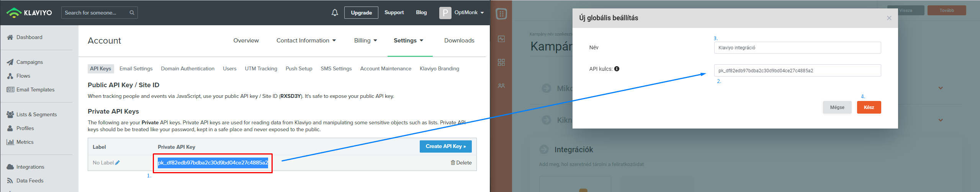980x192 pixels.
Task: Open the notifications bell
Action: pos(335,13)
